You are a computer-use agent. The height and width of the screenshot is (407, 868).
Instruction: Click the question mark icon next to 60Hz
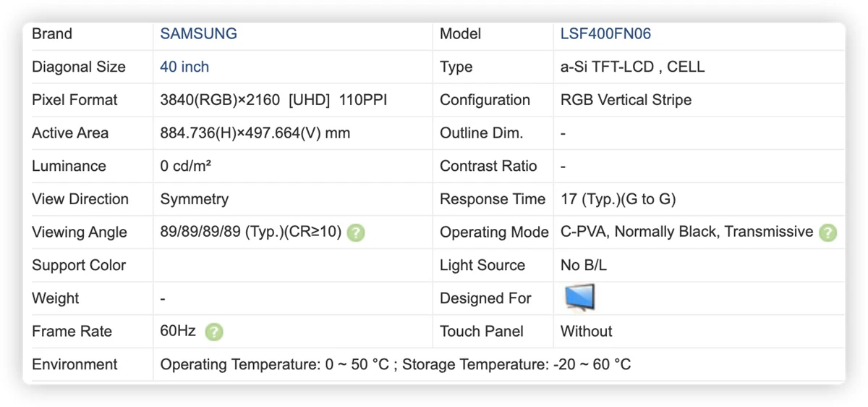[x=214, y=332]
